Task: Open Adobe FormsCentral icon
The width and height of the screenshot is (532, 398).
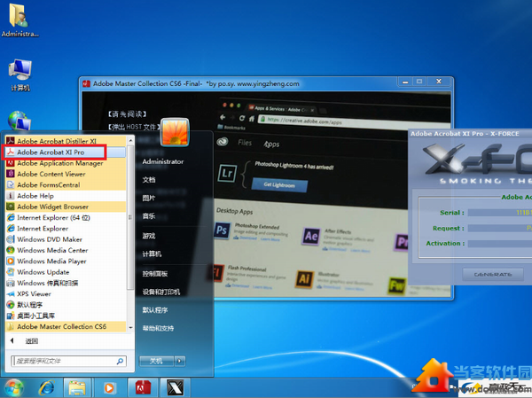Action: pyautogui.click(x=11, y=184)
